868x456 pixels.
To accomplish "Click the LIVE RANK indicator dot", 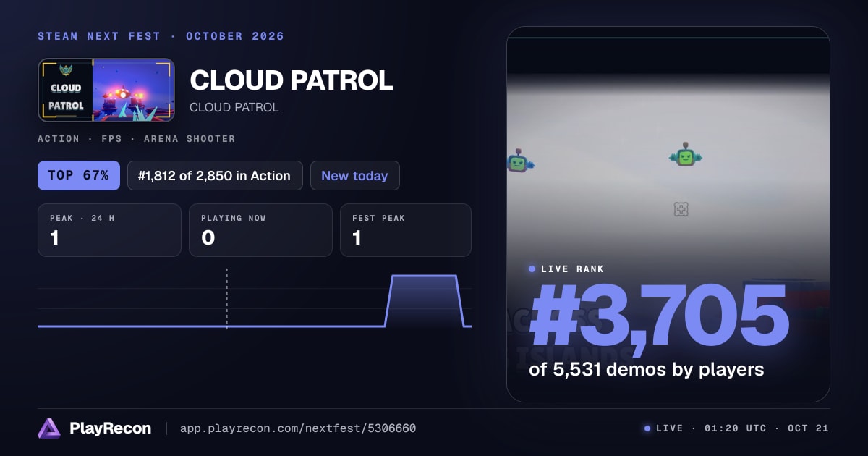I will (x=532, y=269).
